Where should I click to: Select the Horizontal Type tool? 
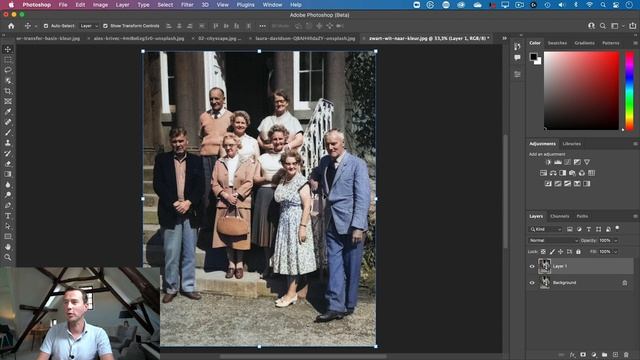(8, 216)
